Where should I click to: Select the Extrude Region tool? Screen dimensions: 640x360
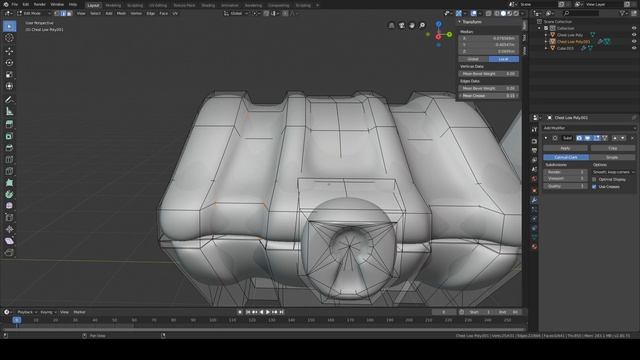(x=9, y=124)
